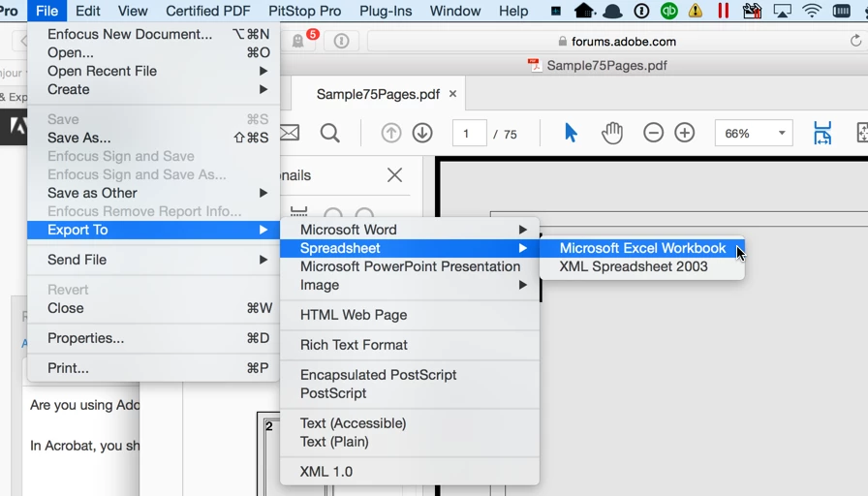Choose Encapsulated PostScript export
868x496 pixels.
[410, 375]
